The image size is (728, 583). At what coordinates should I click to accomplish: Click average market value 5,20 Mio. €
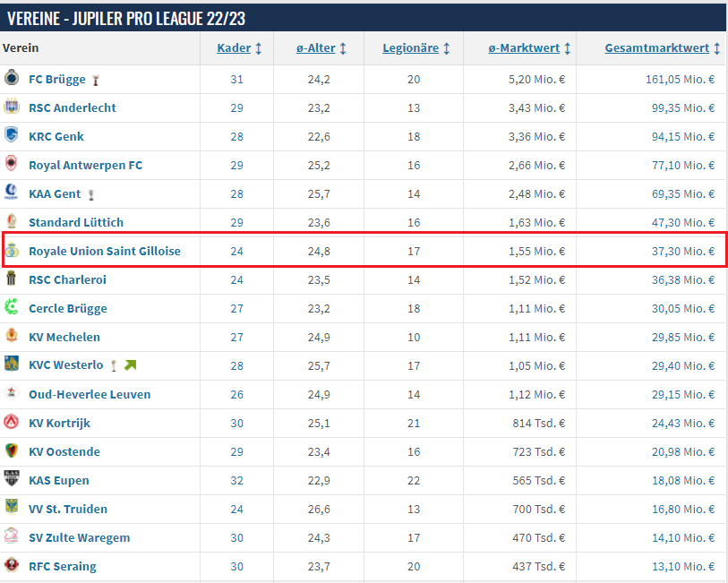click(536, 80)
